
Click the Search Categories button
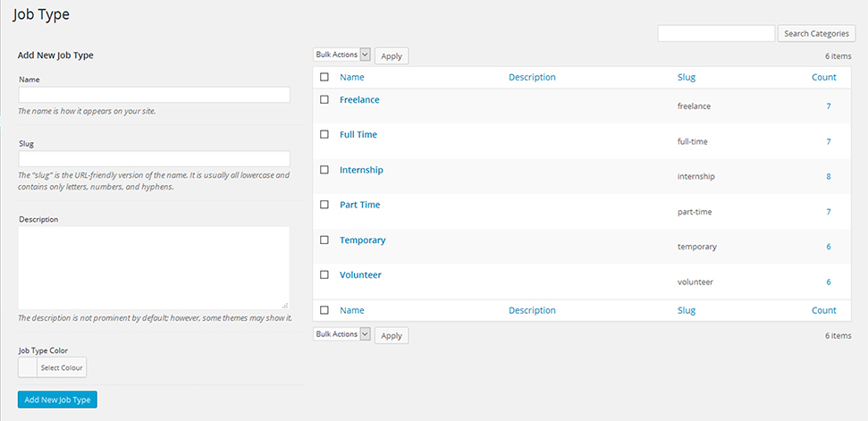[816, 34]
